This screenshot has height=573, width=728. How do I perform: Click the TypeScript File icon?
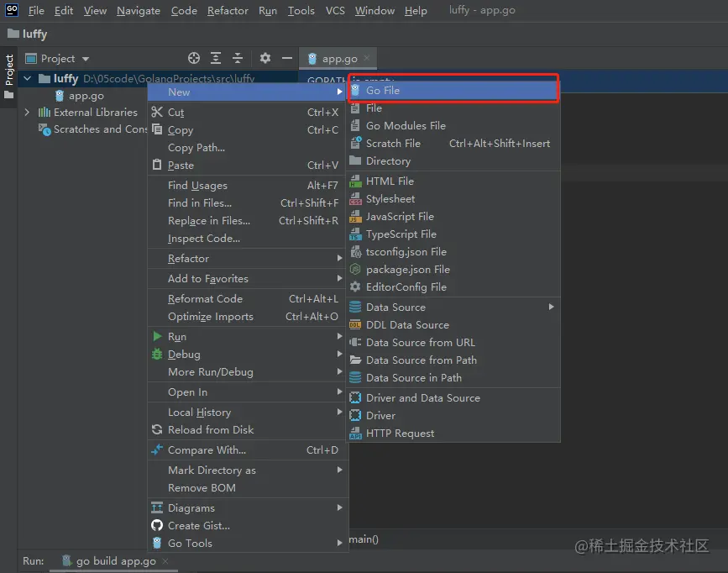pyautogui.click(x=355, y=234)
